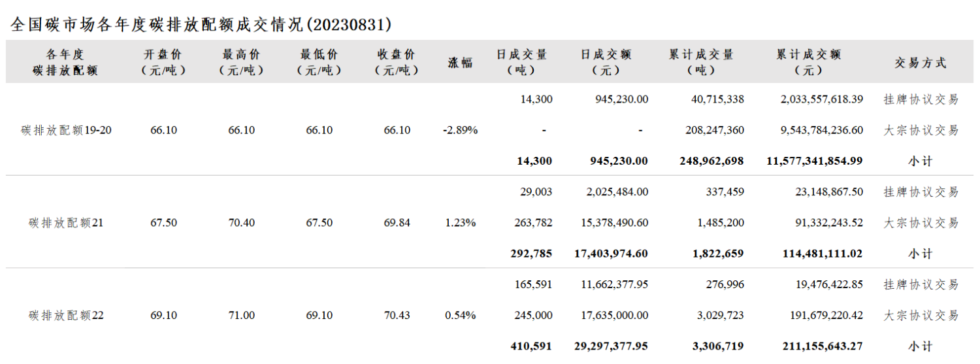Select the subtotal daily volume 410,591
The height and width of the screenshot is (364, 980).
[x=532, y=346]
